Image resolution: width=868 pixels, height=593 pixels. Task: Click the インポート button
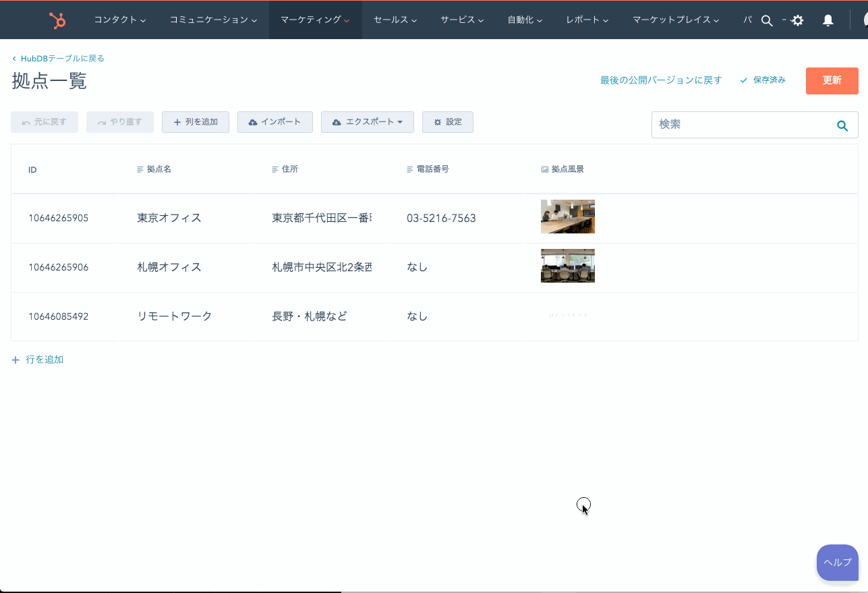[x=274, y=122]
